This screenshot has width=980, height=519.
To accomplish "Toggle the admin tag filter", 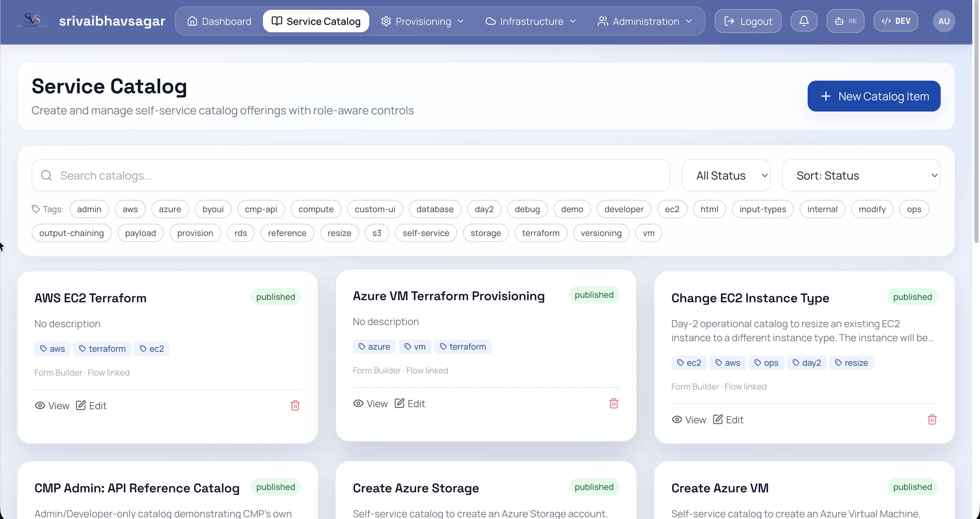I will 89,209.
